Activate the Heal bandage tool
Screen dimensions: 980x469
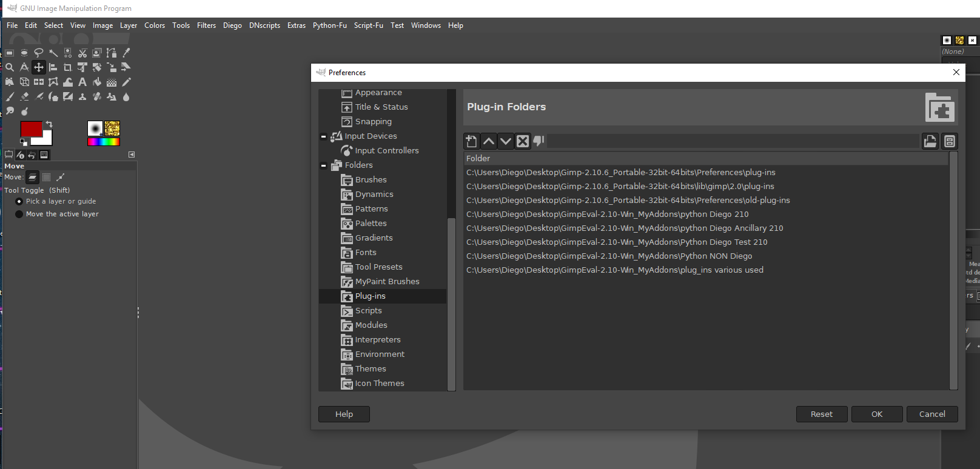(x=97, y=96)
